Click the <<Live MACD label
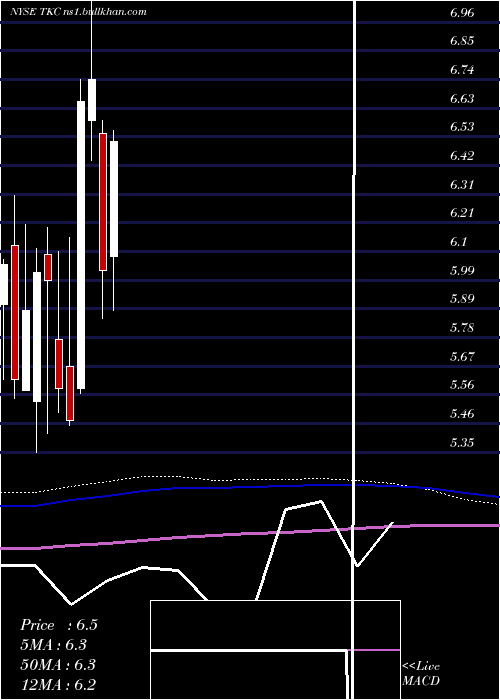The image size is (500, 700). [421, 673]
